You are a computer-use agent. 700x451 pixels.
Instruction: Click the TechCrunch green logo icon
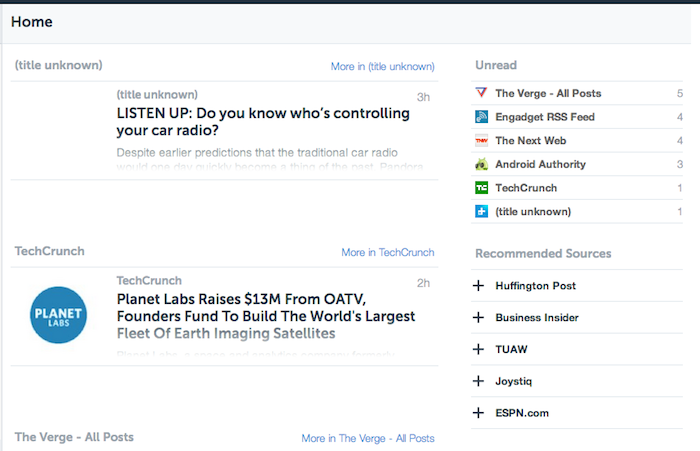482,188
